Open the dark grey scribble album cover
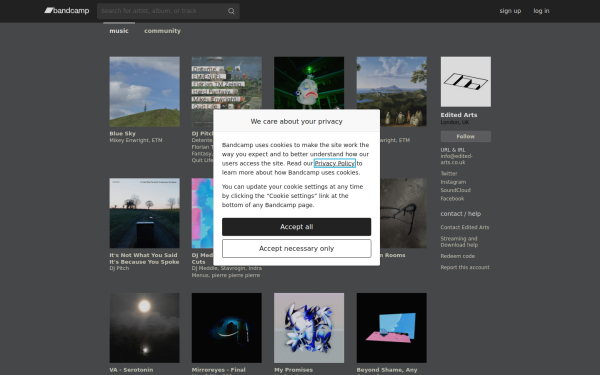The height and width of the screenshot is (375, 600). point(403,213)
